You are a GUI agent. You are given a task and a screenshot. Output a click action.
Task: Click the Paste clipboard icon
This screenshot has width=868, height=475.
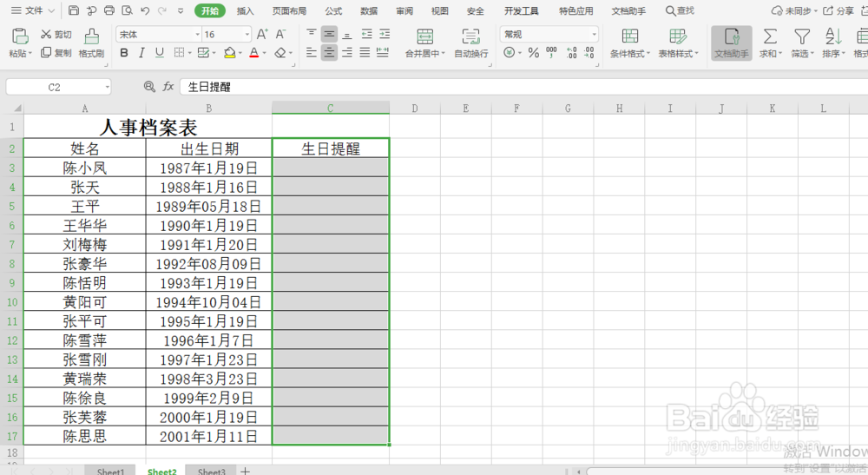point(20,36)
